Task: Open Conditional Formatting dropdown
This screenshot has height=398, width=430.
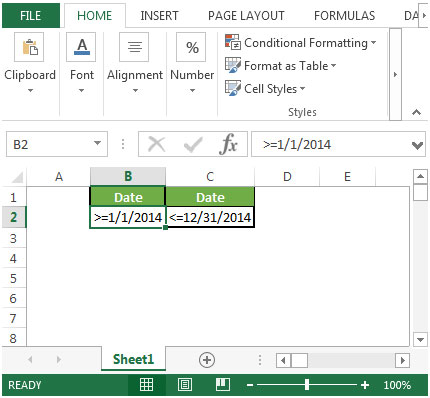Action: click(373, 43)
